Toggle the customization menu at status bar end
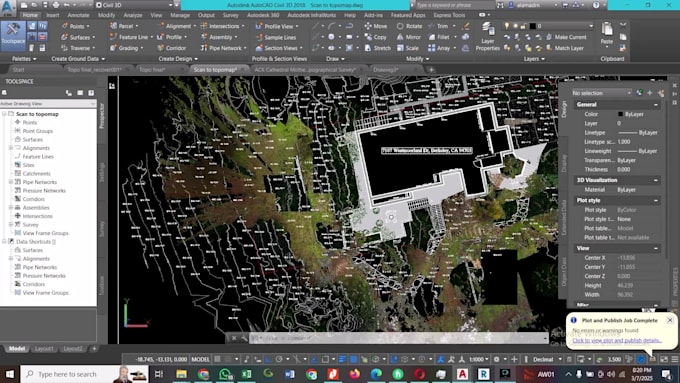 (x=675, y=359)
